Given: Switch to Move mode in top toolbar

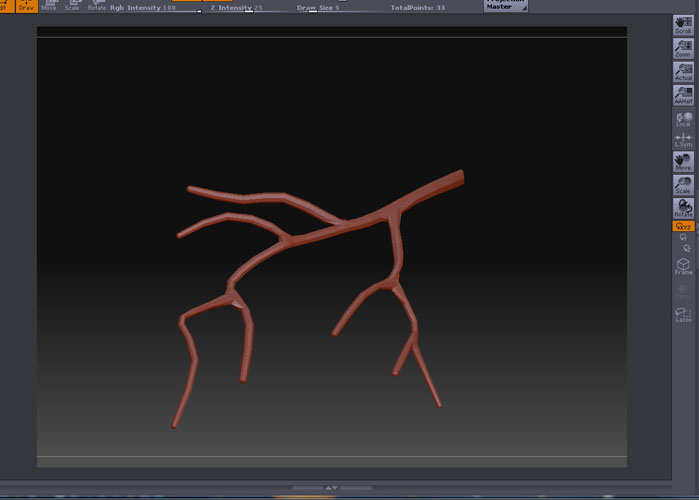Looking at the screenshot, I should coord(49,6).
